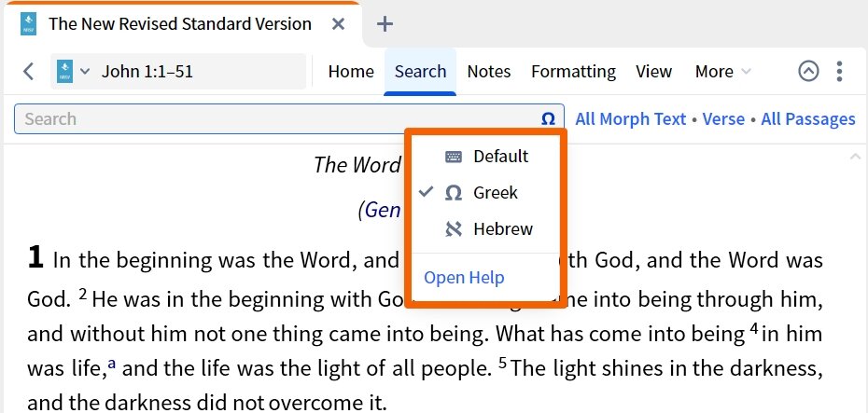Open the Formatting tab
The width and height of the screenshot is (868, 413).
coord(573,72)
